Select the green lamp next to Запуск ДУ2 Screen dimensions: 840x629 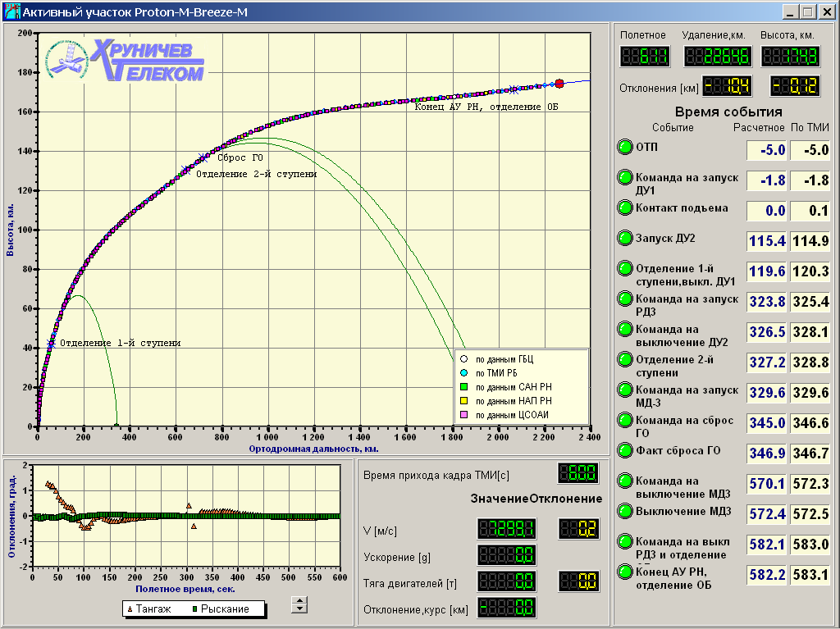coord(625,239)
